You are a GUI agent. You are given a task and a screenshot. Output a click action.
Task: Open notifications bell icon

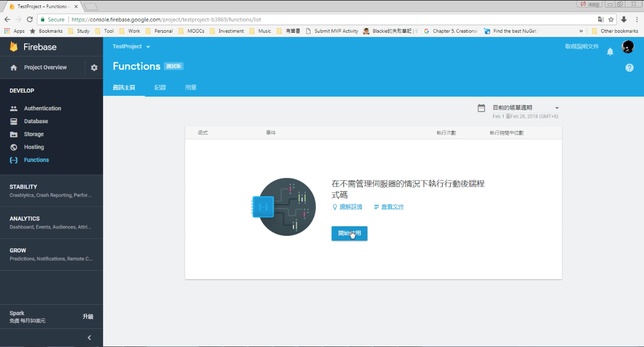click(610, 51)
